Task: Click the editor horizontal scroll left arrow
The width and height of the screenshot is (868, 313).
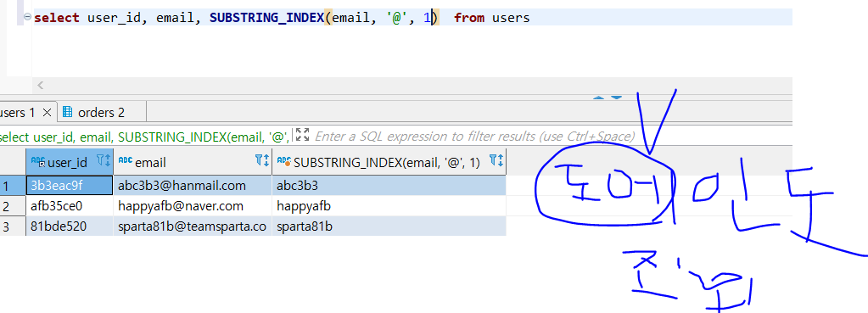Action: [40, 85]
